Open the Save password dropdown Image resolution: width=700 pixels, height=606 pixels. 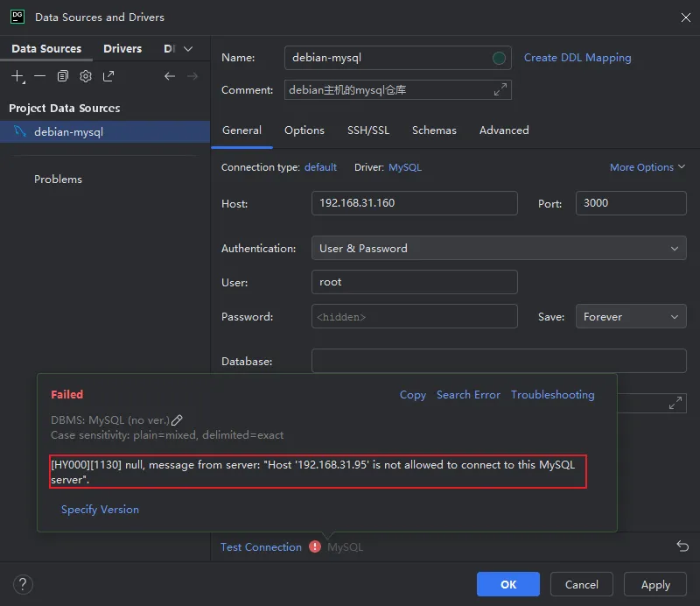tap(631, 317)
